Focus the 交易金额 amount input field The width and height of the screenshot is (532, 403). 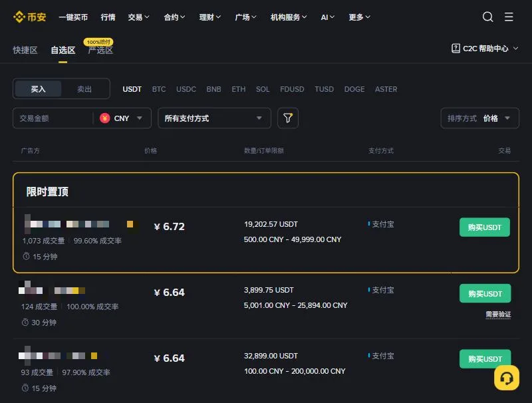53,118
